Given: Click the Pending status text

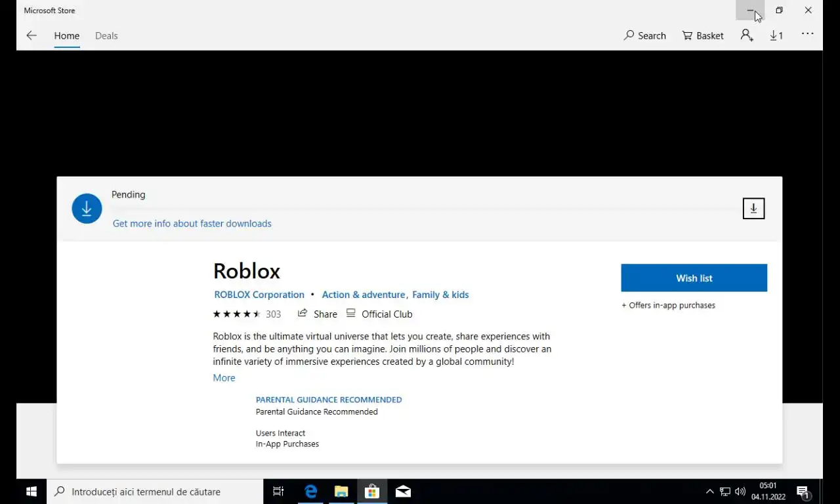Looking at the screenshot, I should tap(129, 195).
